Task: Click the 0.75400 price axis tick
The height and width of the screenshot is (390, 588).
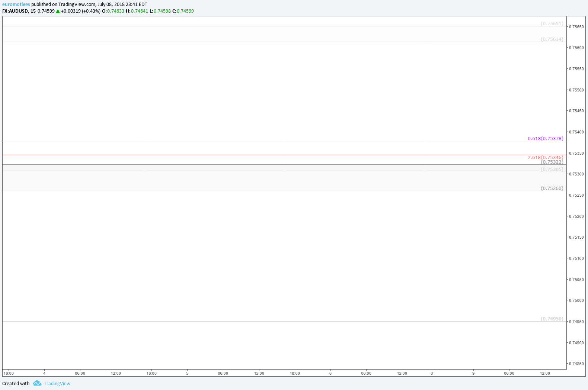Action: coord(576,132)
